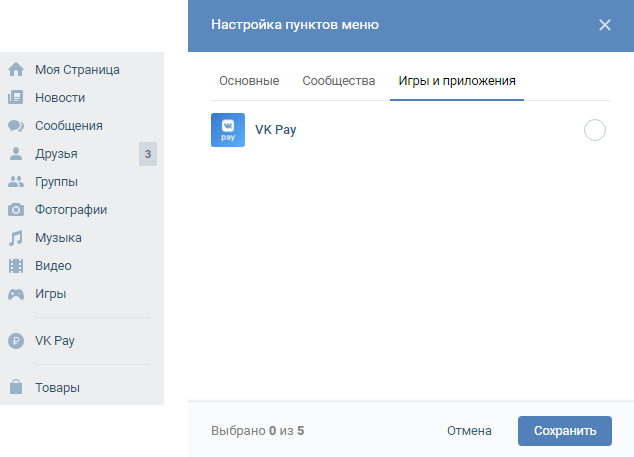Click the film strip icon beside Видео
The height and width of the screenshot is (457, 634).
[x=16, y=266]
